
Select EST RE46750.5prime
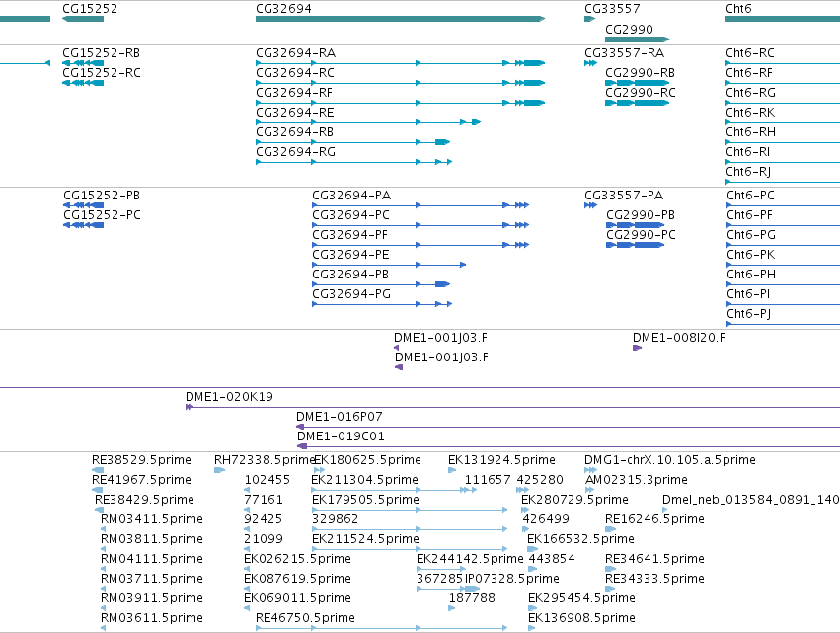coord(305,618)
